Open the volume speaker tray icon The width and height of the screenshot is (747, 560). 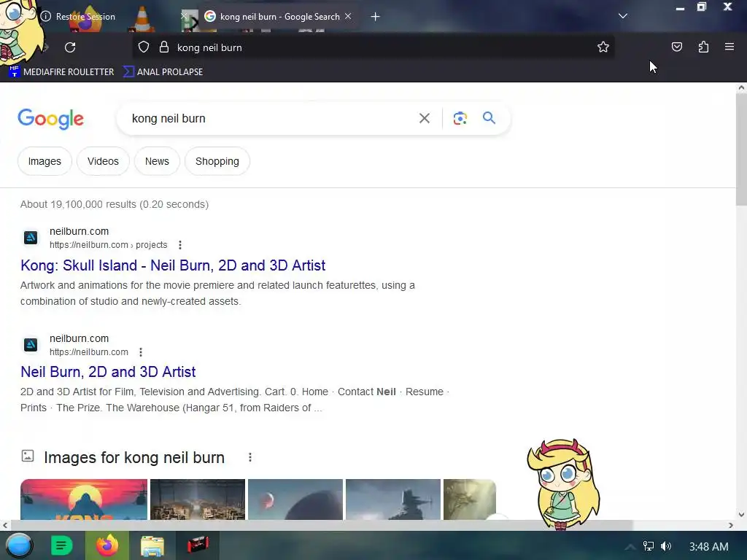click(x=666, y=546)
